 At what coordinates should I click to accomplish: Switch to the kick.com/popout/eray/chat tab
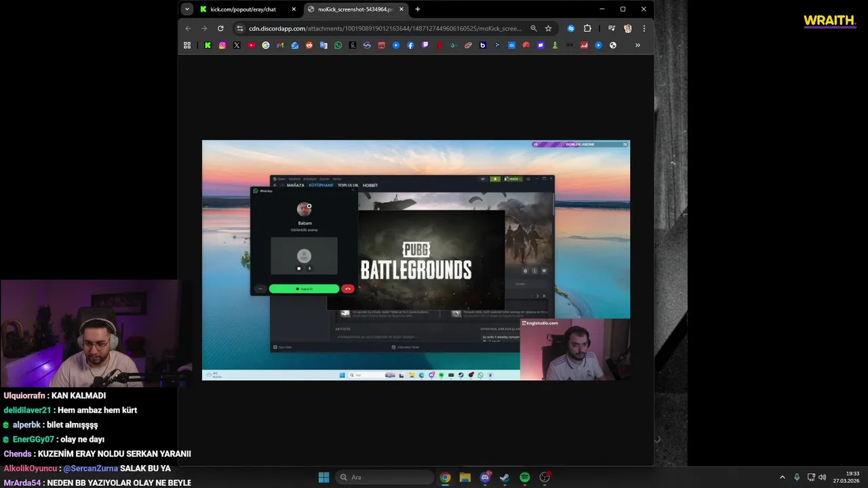coord(248,9)
